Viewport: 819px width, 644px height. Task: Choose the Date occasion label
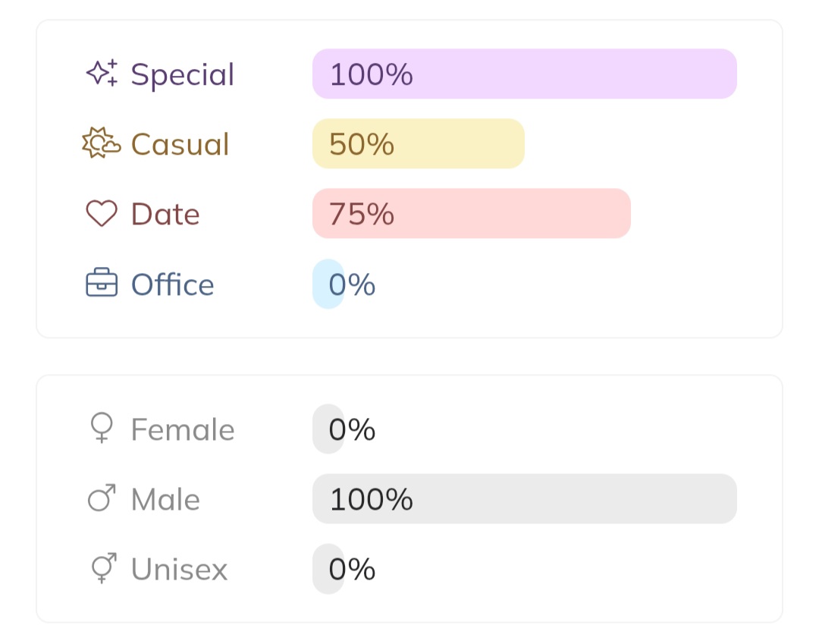(165, 214)
